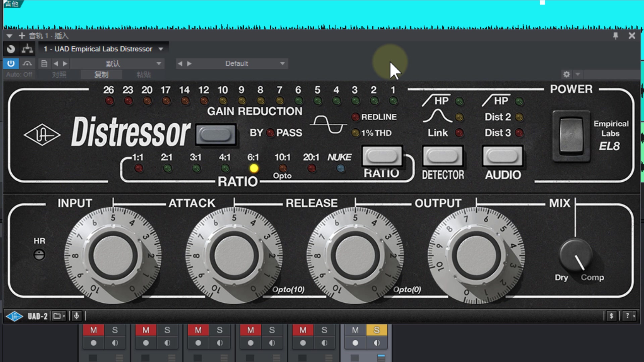
Task: Click the preset file icon
Action: [44, 63]
